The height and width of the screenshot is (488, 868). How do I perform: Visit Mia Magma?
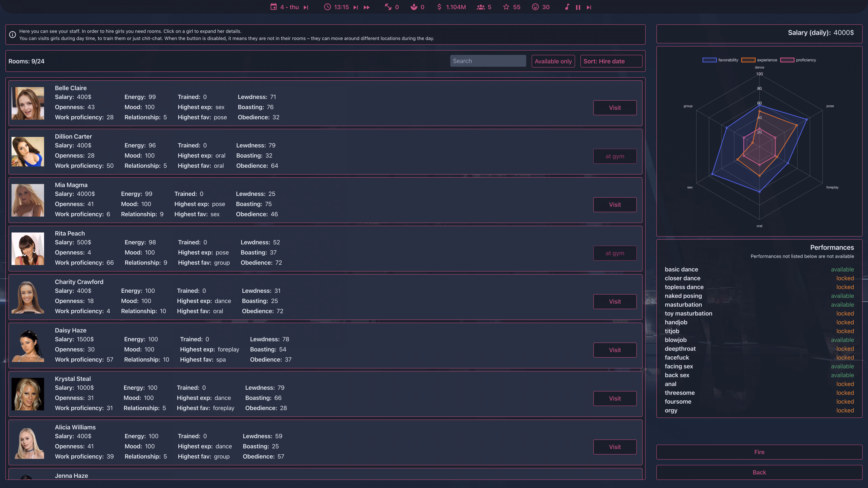click(615, 205)
